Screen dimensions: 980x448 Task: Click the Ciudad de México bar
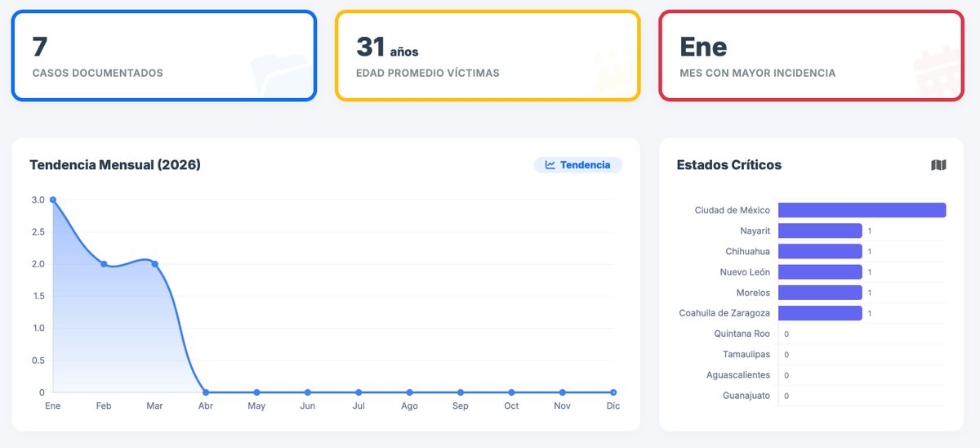click(x=862, y=210)
